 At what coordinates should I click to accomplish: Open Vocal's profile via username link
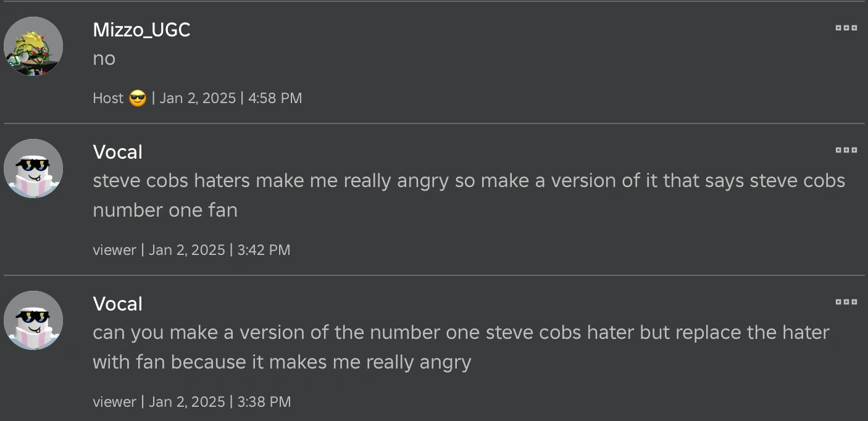(117, 152)
